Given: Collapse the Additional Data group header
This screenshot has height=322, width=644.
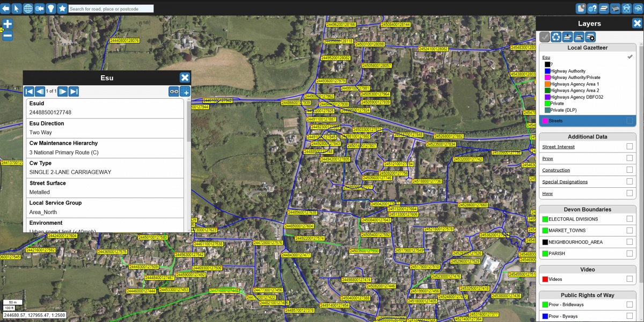Looking at the screenshot, I should click(587, 137).
